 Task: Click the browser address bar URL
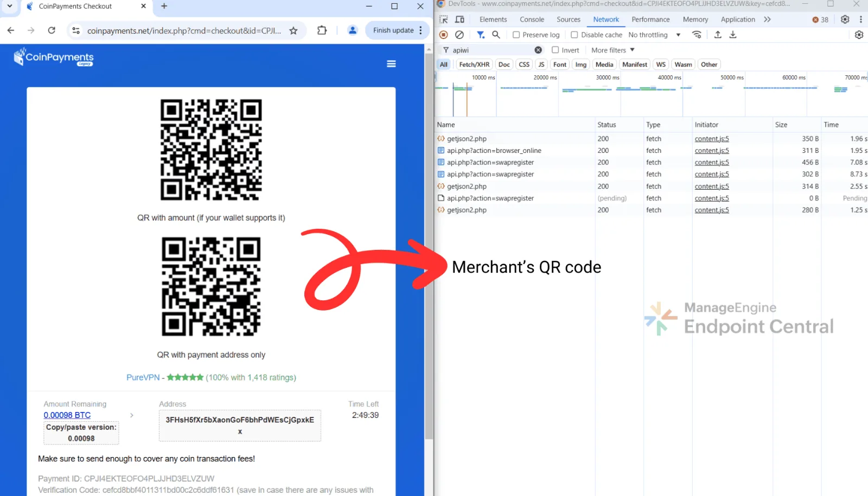184,31
